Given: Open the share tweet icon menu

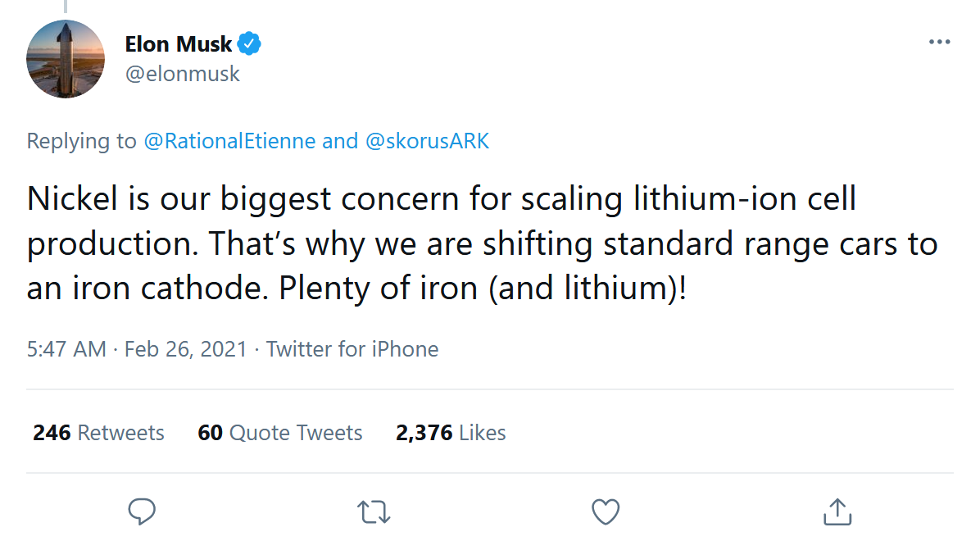Looking at the screenshot, I should [x=837, y=511].
